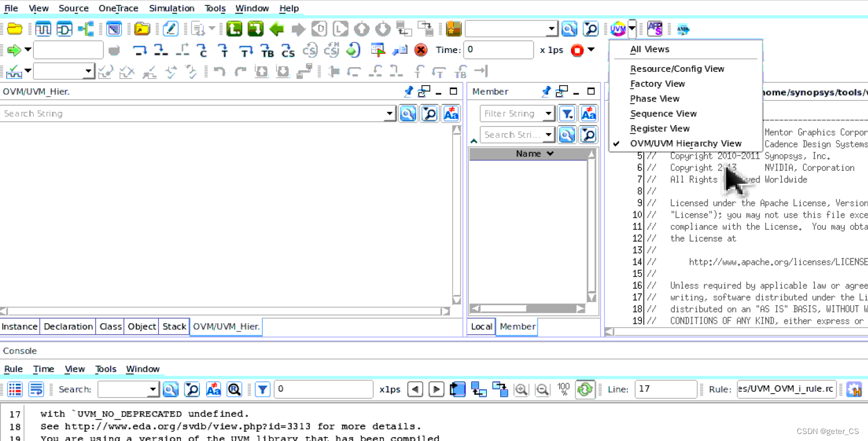The image size is (868, 441).
Task: Open the Verdi Apps icon
Action: (655, 28)
